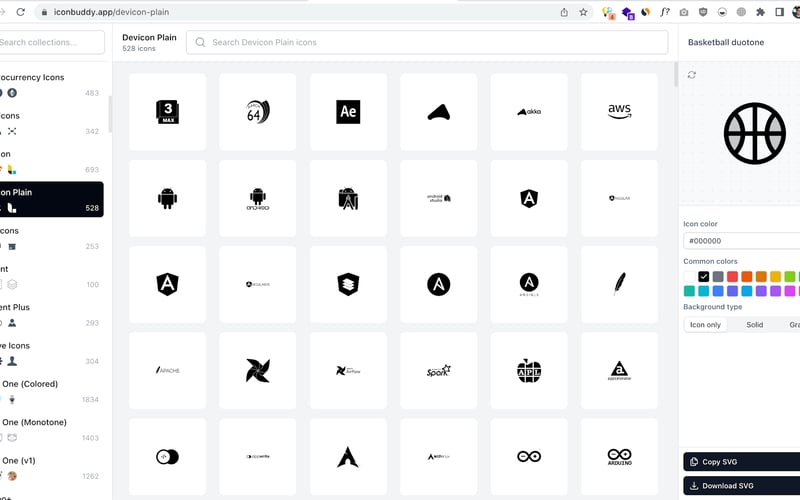
Task: Select the Airflow wordmark icon
Action: [x=348, y=370]
